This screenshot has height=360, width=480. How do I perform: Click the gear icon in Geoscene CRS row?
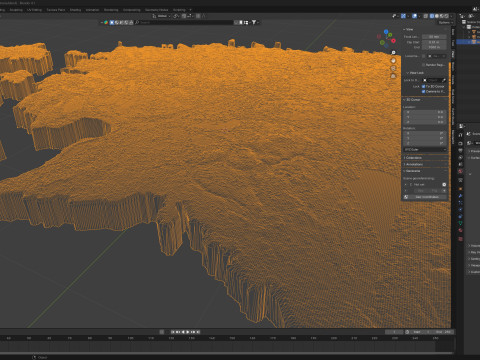click(444, 185)
